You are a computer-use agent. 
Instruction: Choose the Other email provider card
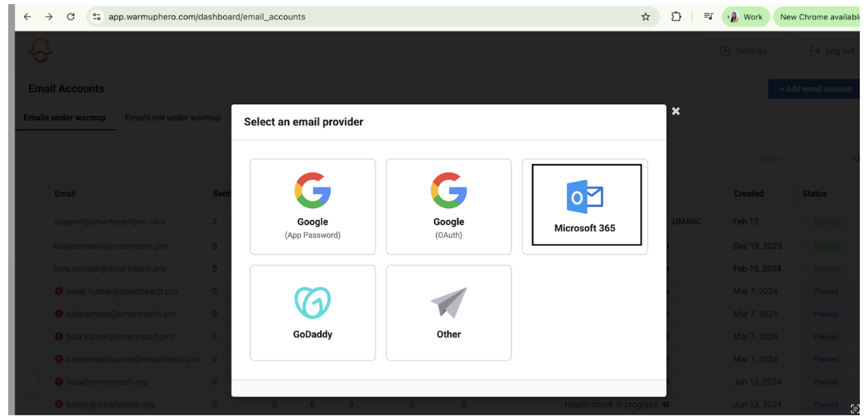(x=448, y=313)
